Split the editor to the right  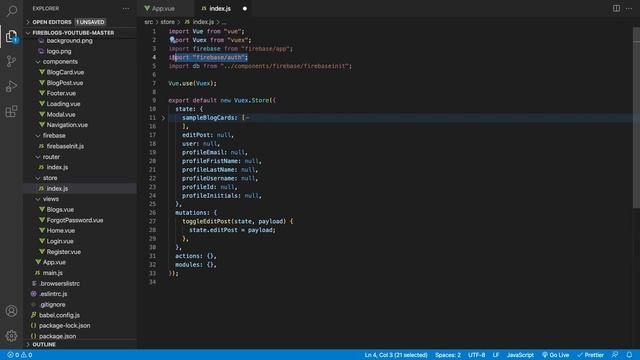[616, 8]
